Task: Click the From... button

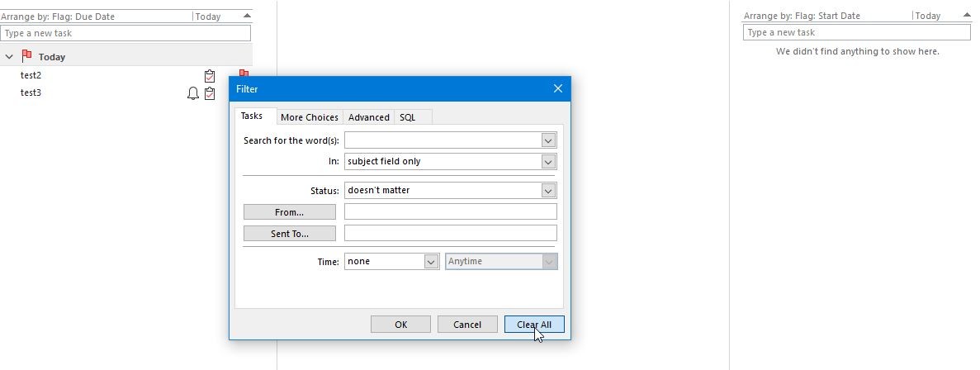Action: [x=289, y=212]
